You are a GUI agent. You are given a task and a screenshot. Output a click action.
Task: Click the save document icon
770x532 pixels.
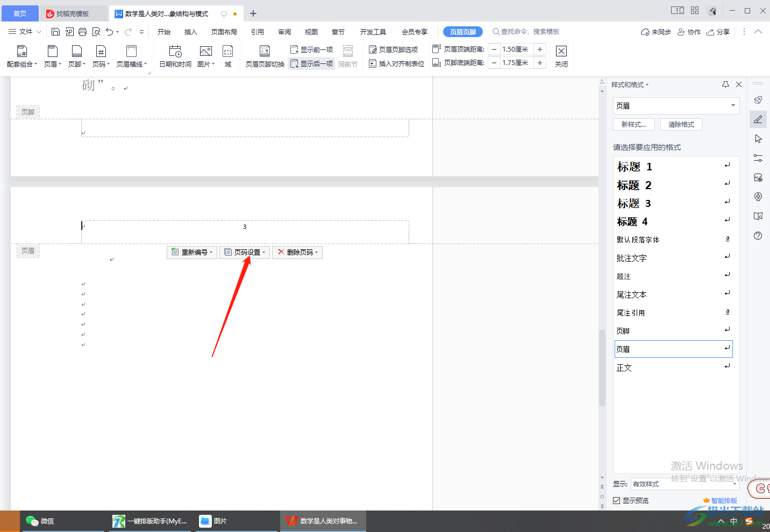click(x=55, y=32)
